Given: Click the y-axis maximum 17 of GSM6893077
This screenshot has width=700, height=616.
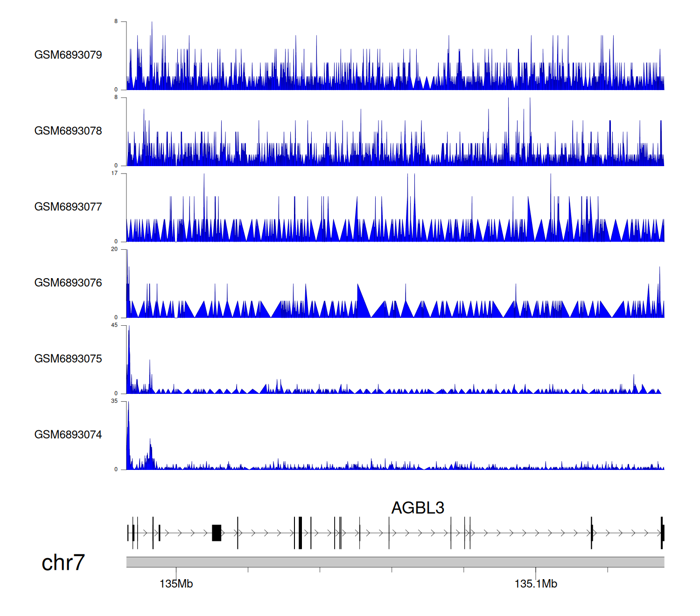Looking at the screenshot, I should 114,173.
